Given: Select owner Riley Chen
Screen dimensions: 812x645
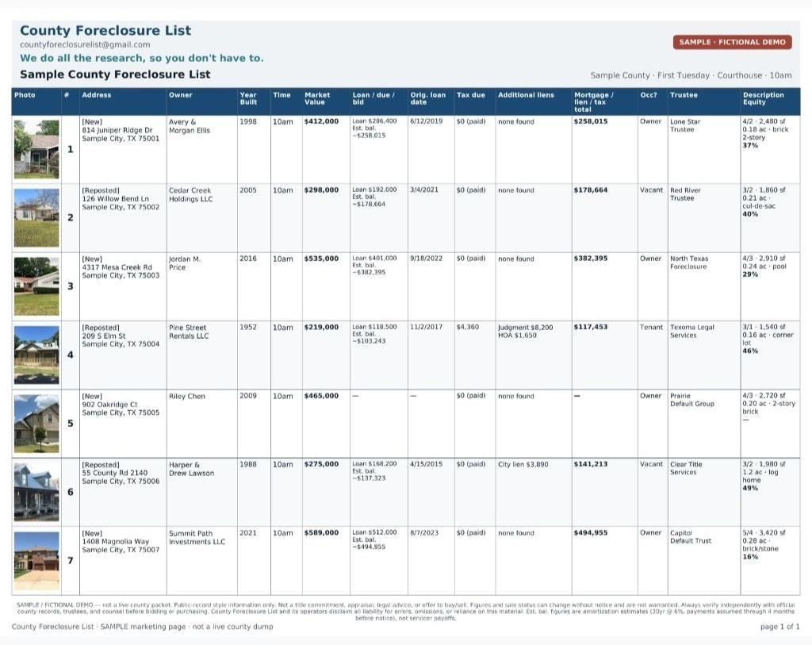Looking at the screenshot, I should [187, 397].
